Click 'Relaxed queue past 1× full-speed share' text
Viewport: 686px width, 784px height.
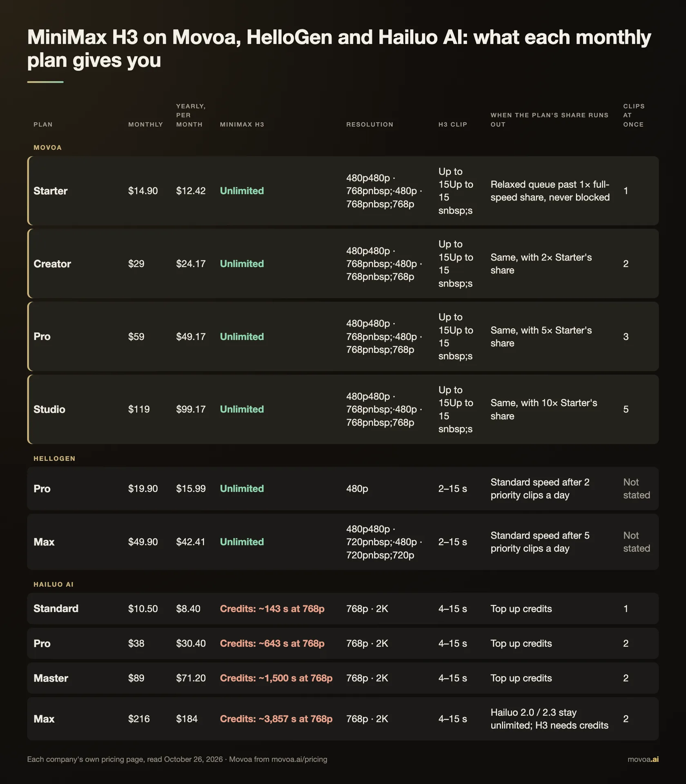550,191
